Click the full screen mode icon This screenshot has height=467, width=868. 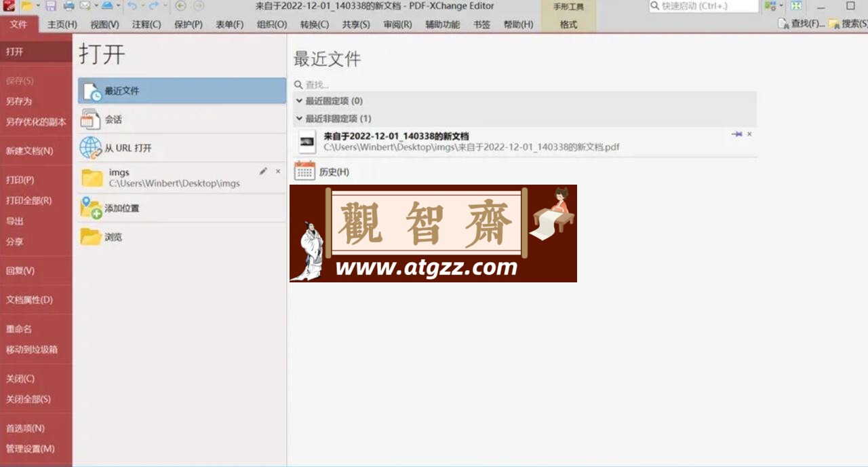pyautogui.click(x=796, y=5)
